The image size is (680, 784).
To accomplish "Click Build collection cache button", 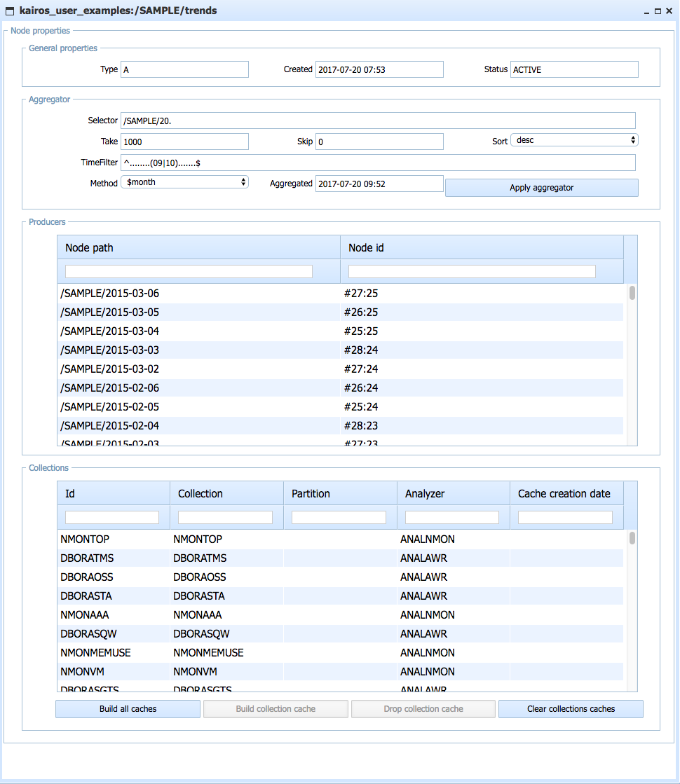I will tap(276, 709).
